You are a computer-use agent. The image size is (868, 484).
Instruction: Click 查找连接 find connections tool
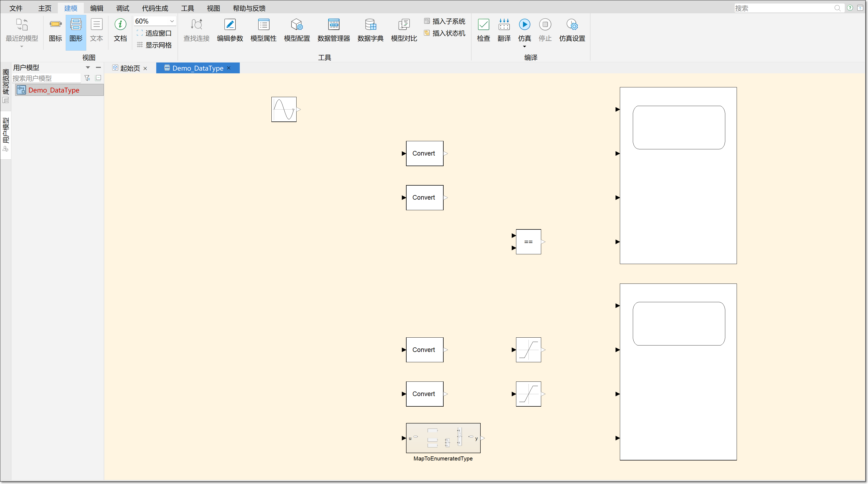197,30
